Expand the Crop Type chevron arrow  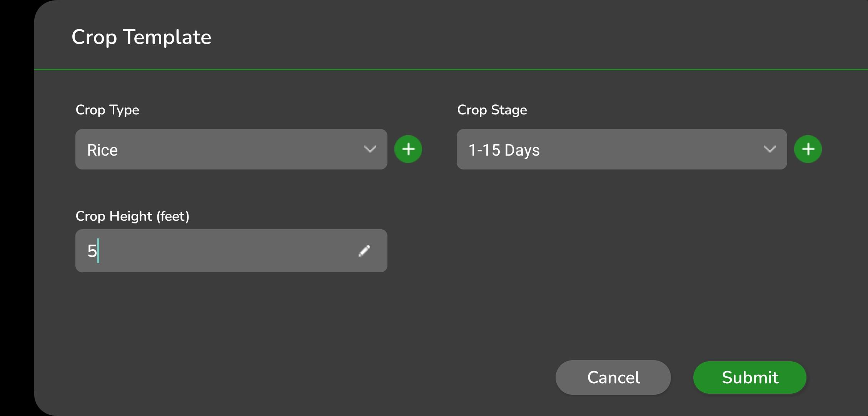point(370,149)
